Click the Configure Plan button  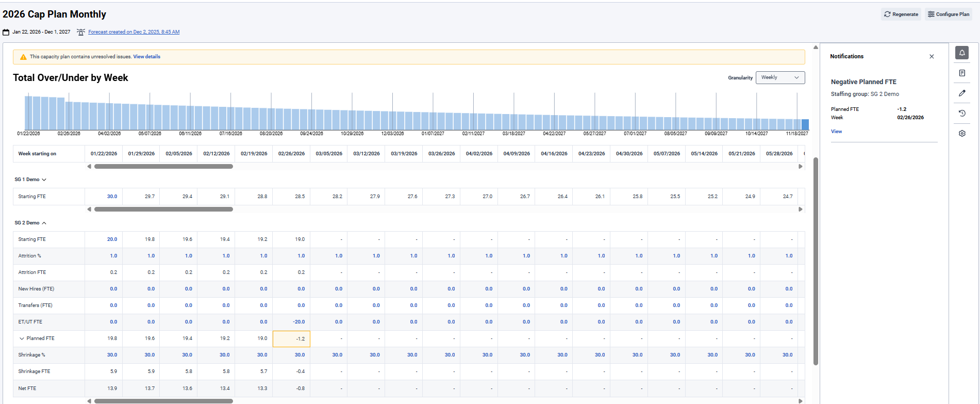[x=949, y=14]
